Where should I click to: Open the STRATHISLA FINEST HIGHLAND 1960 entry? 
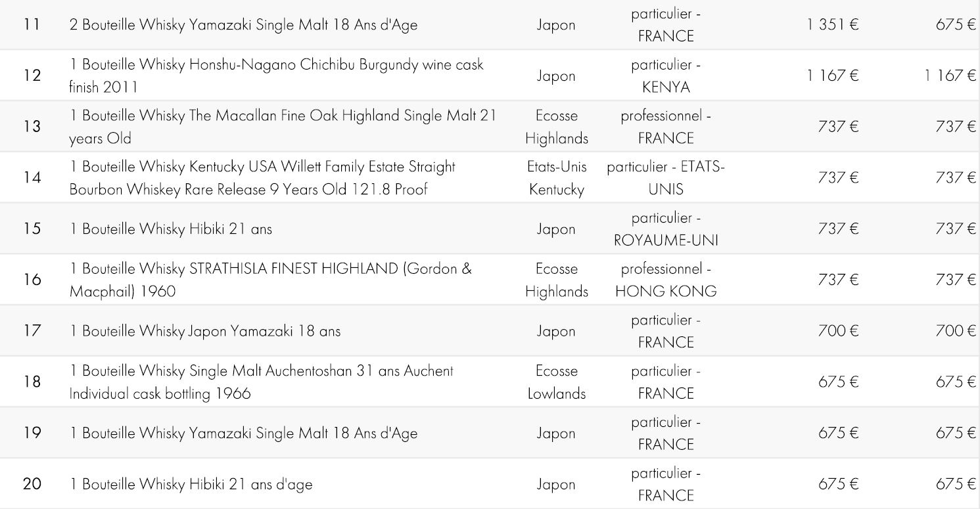pos(270,280)
